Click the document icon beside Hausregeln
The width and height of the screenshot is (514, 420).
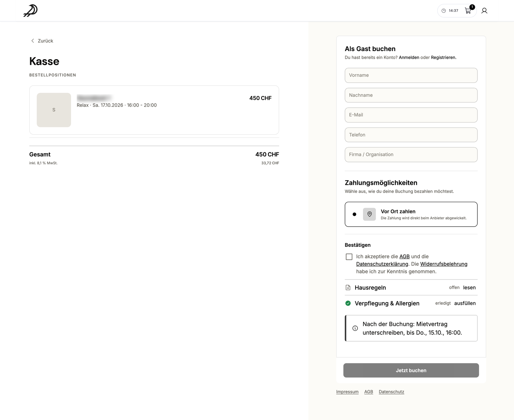click(x=348, y=288)
